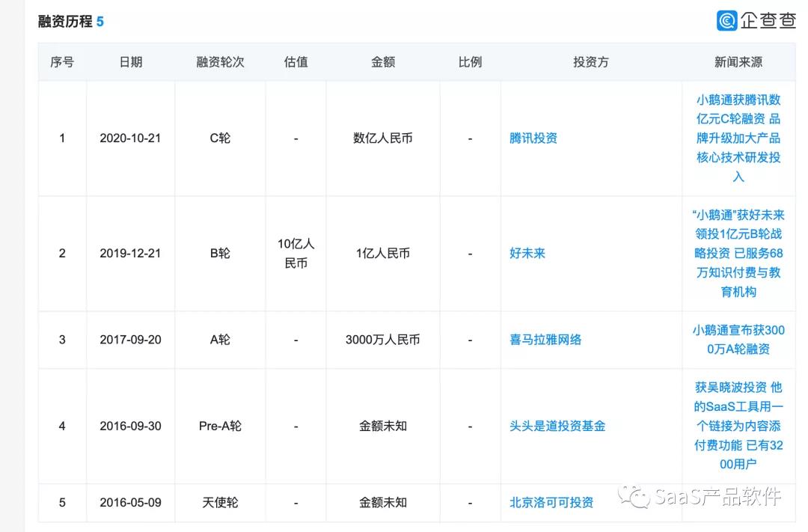This screenshot has width=808, height=532.
Task: Open the 头头是道投资基金 investor link
Action: click(x=557, y=426)
